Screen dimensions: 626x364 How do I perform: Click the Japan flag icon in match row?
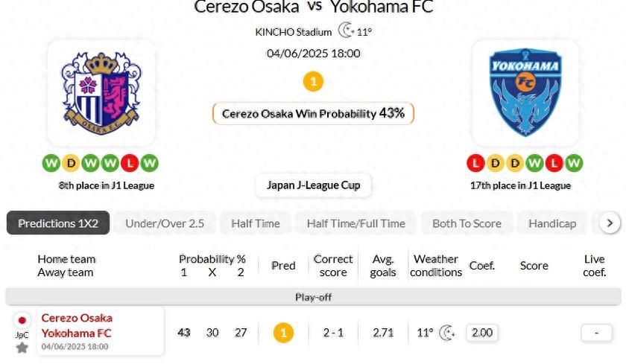pyautogui.click(x=22, y=320)
